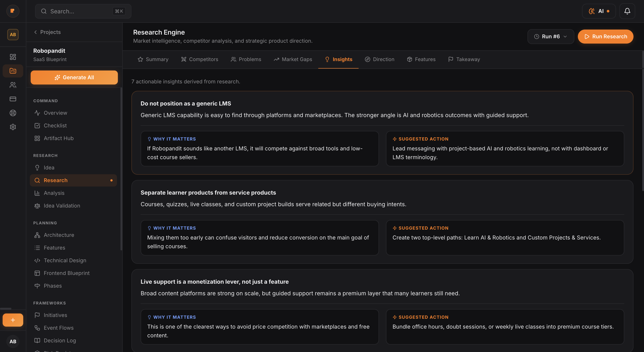This screenshot has height=352, width=644.
Task: Open the help lifebuoy icon in sidebar
Action: pos(13,113)
